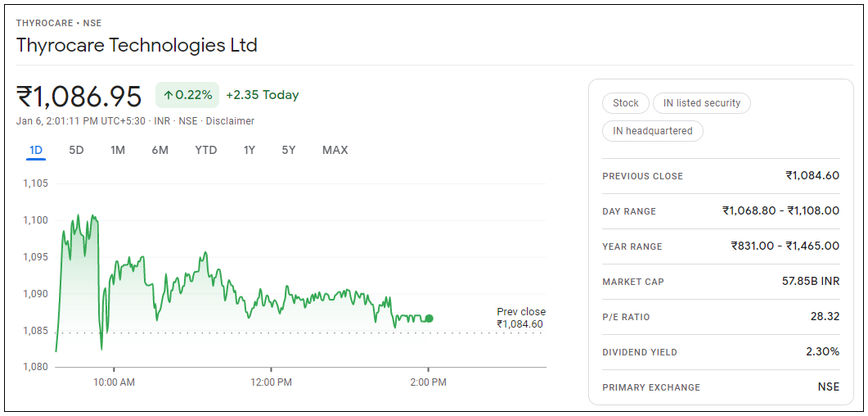Click the 1,080 y-axis label
This screenshot has height=416, width=868.
(x=35, y=367)
